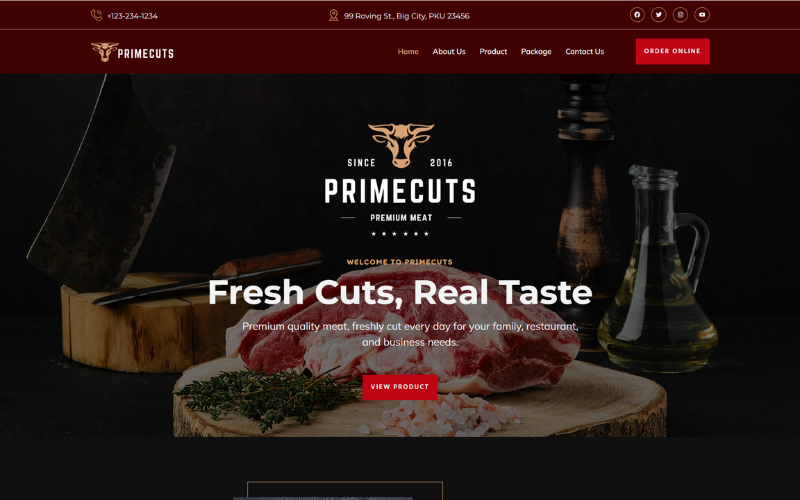
Task: Open the YouTube social icon
Action: click(x=702, y=15)
